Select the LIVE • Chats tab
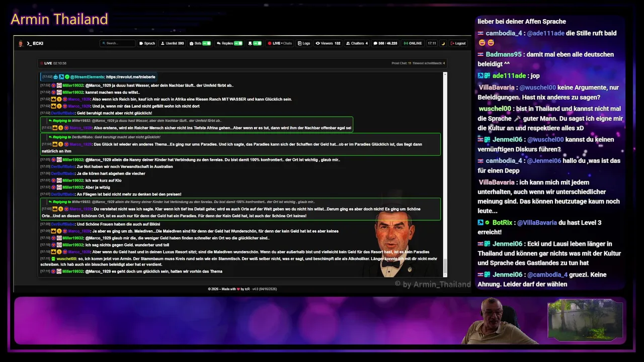 280,43
